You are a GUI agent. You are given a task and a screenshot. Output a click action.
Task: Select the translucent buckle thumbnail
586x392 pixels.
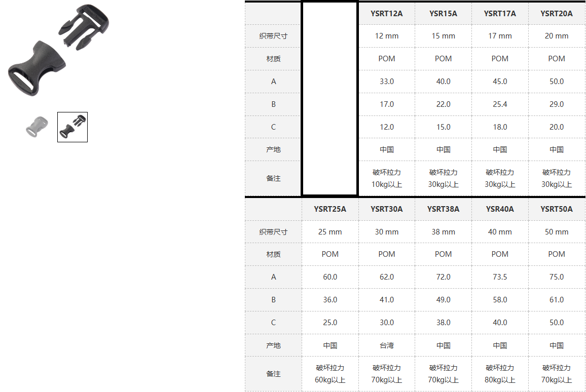[x=37, y=127]
